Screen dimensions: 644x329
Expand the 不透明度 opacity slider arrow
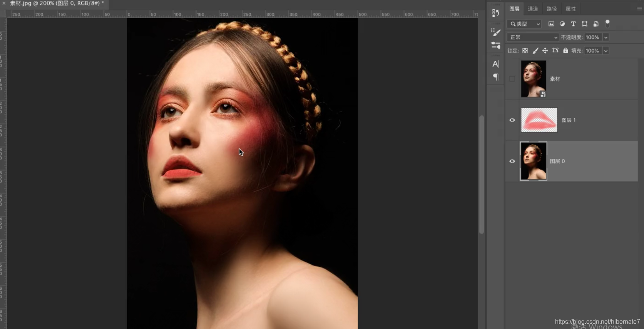(606, 37)
